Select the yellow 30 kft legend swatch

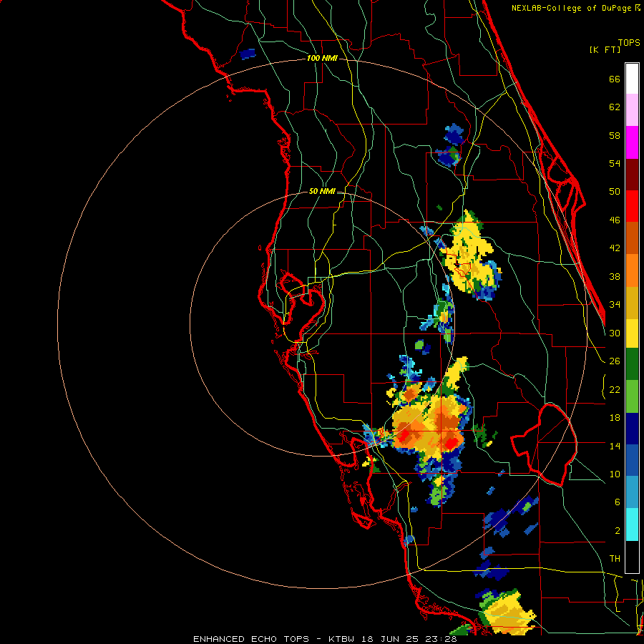pyautogui.click(x=632, y=333)
